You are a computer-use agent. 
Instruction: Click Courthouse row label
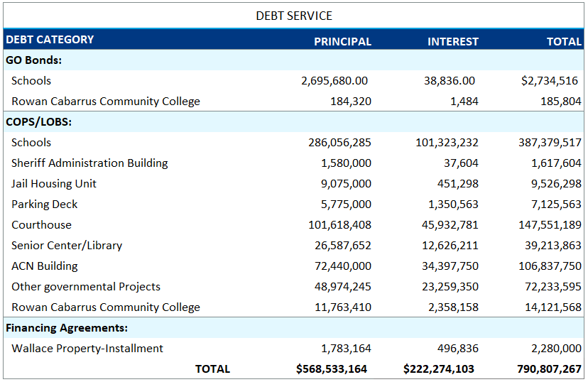point(42,225)
